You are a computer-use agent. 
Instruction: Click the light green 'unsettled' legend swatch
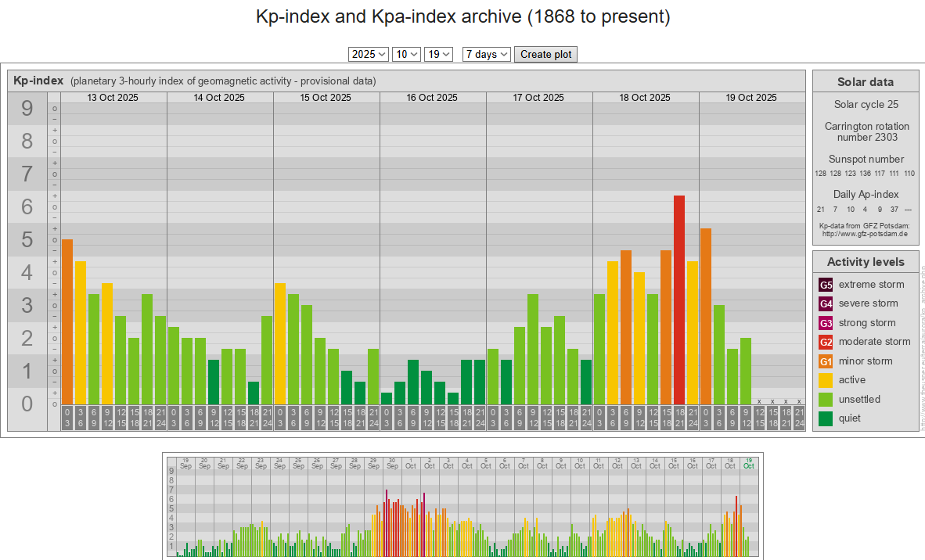(x=826, y=400)
